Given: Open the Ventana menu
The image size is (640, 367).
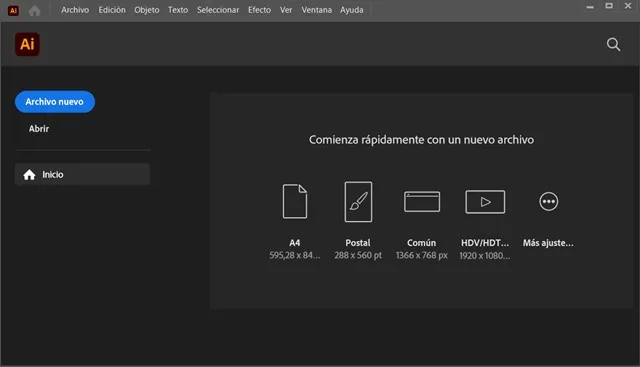Looking at the screenshot, I should click(x=316, y=10).
